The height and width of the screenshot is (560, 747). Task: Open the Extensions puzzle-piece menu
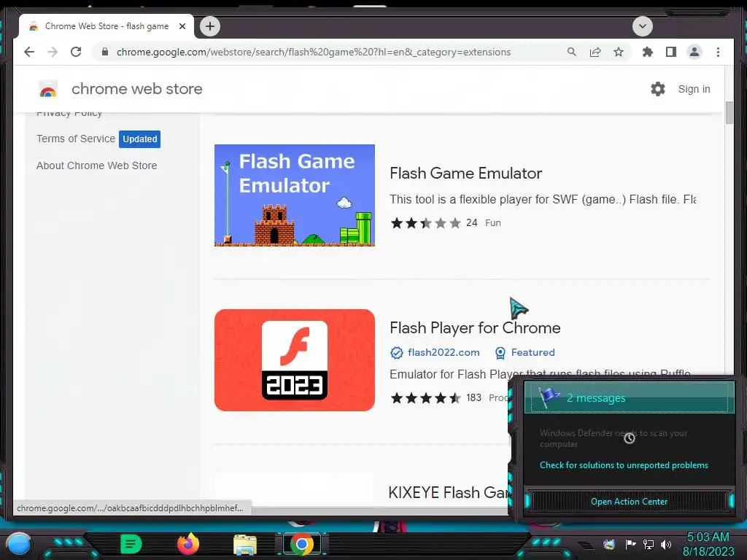tap(648, 52)
